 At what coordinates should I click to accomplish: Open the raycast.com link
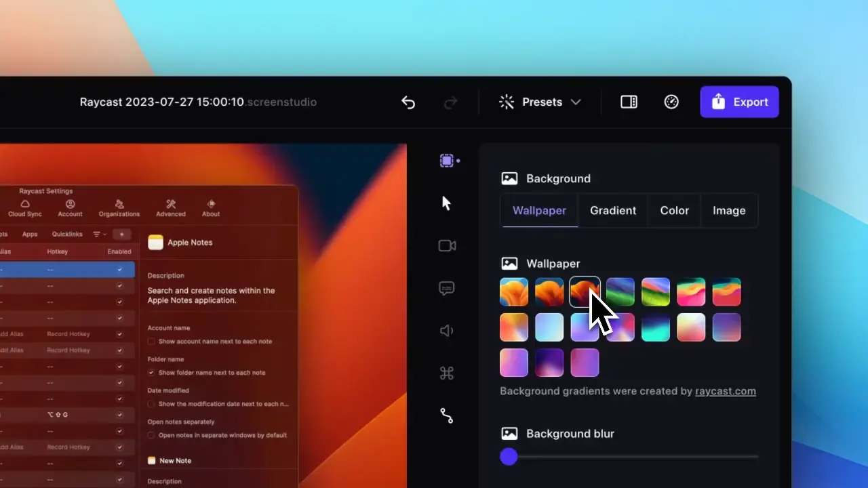click(726, 391)
